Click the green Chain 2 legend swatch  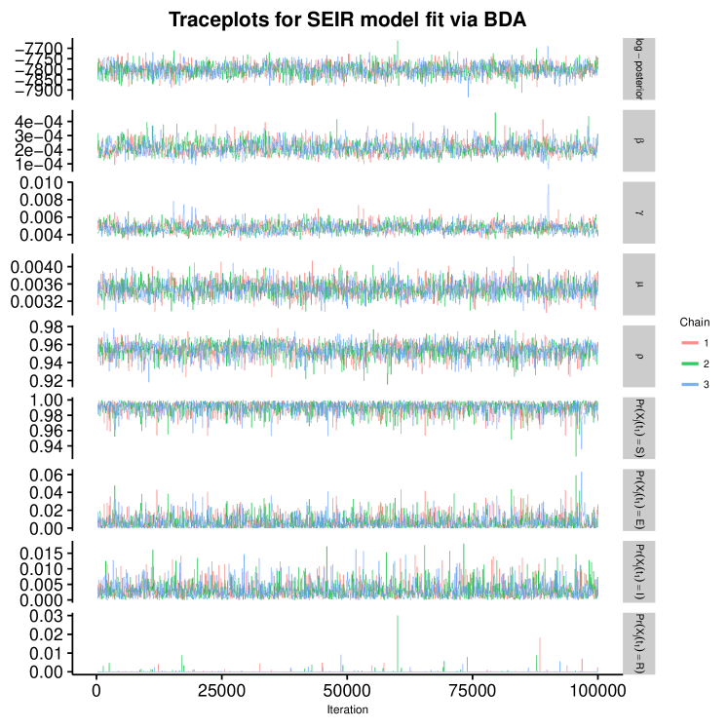click(690, 364)
